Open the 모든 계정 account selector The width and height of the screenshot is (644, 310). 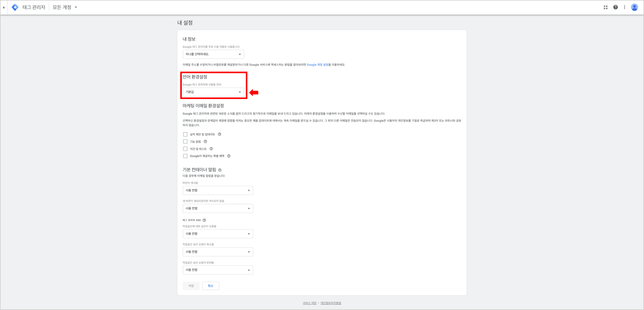tap(65, 7)
